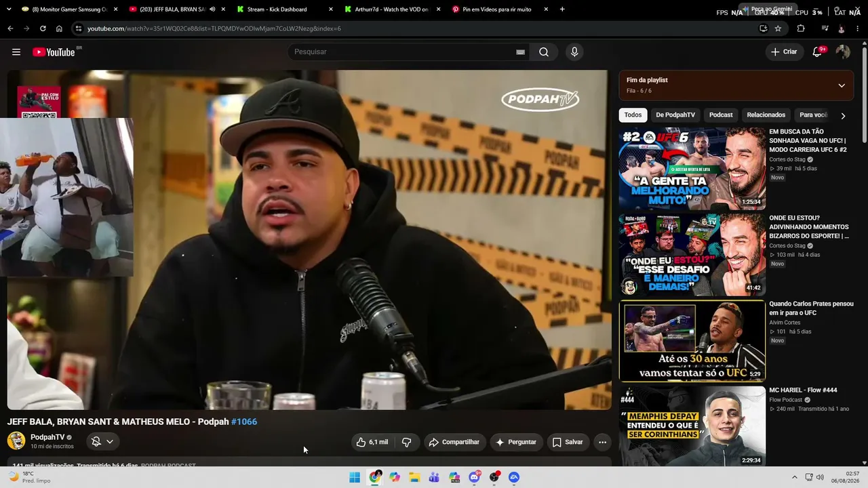Viewport: 868px width, 488px height.
Task: Open the 'EM BUSCA DA TÃO SONHADA VAGA' title
Action: (x=808, y=140)
